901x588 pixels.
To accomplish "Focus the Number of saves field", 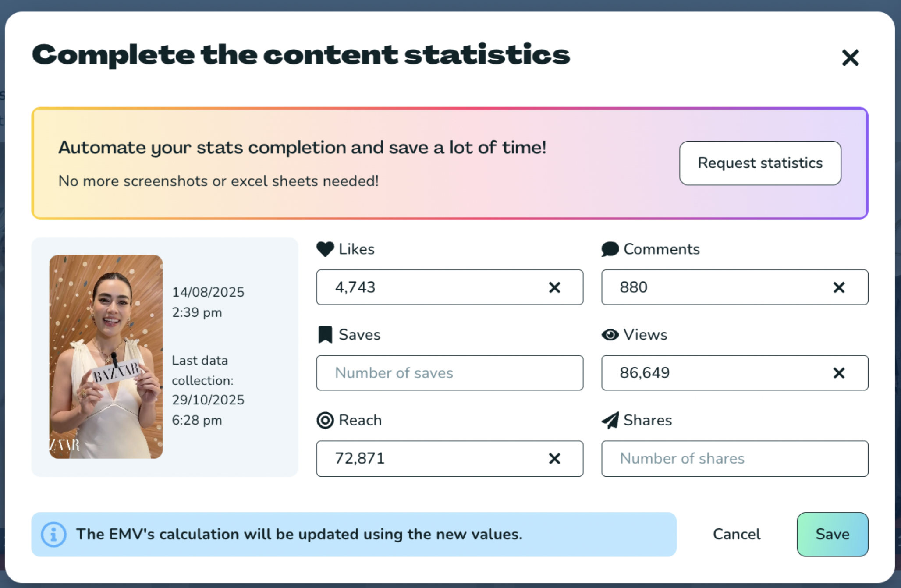I will click(449, 373).
